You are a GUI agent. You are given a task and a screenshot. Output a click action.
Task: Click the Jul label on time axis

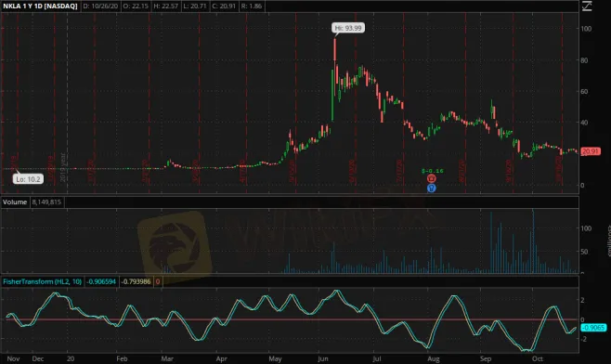point(376,359)
